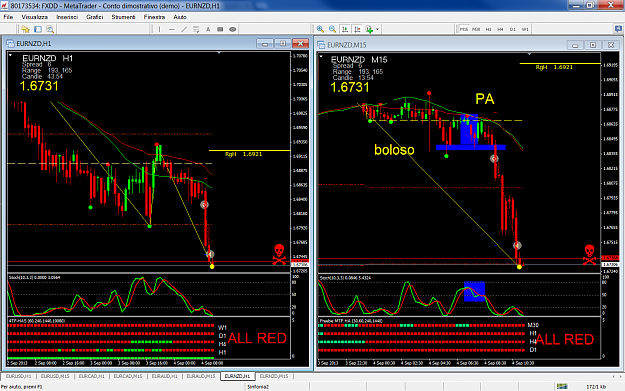Click the MetaTrader app icon in title bar
625x391 pixels.
[x=4, y=6]
